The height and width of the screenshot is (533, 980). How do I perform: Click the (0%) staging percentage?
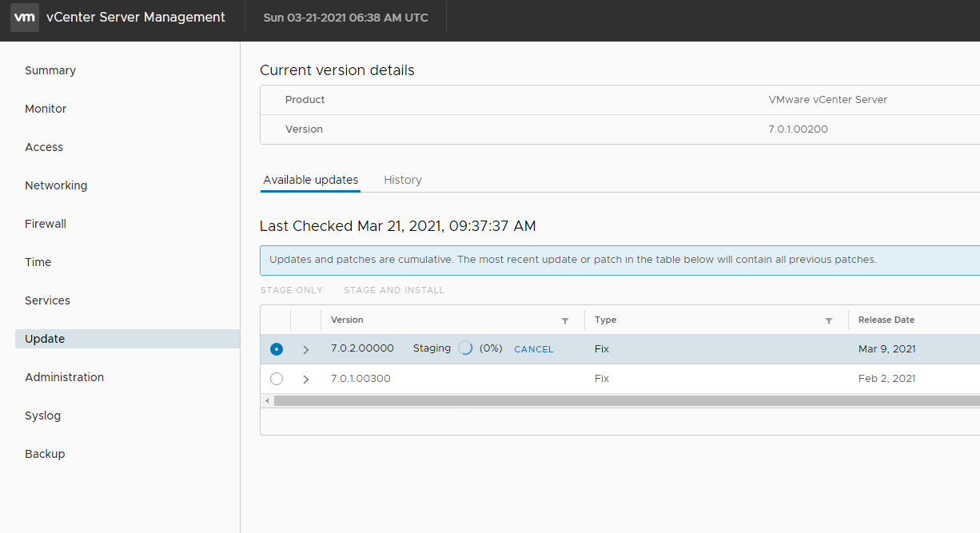491,348
